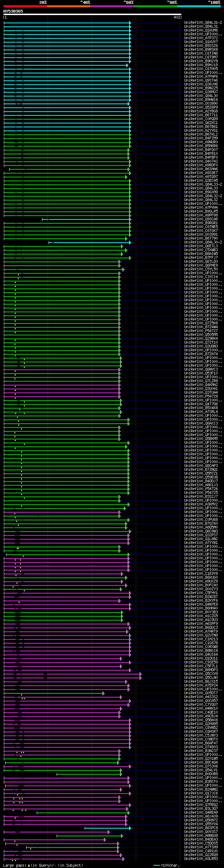Click the green ~80% identity legend bar
224x868 pixels.
tap(155, 6)
